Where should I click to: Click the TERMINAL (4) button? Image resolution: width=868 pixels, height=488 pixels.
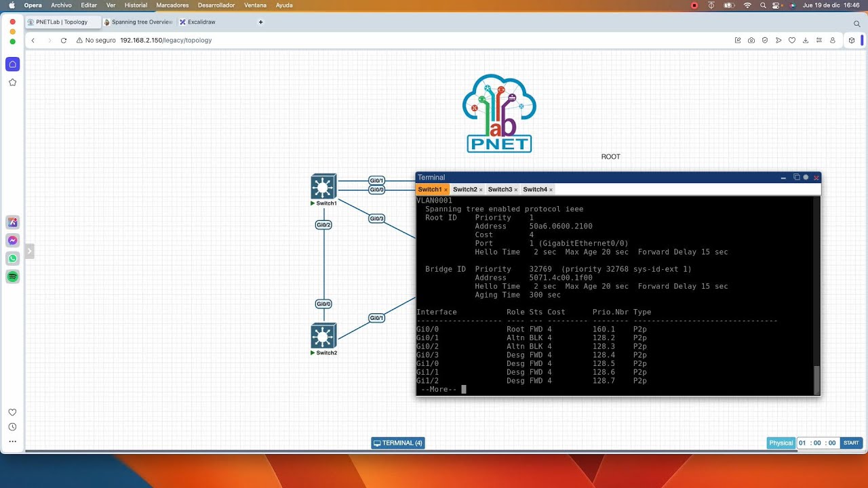398,443
